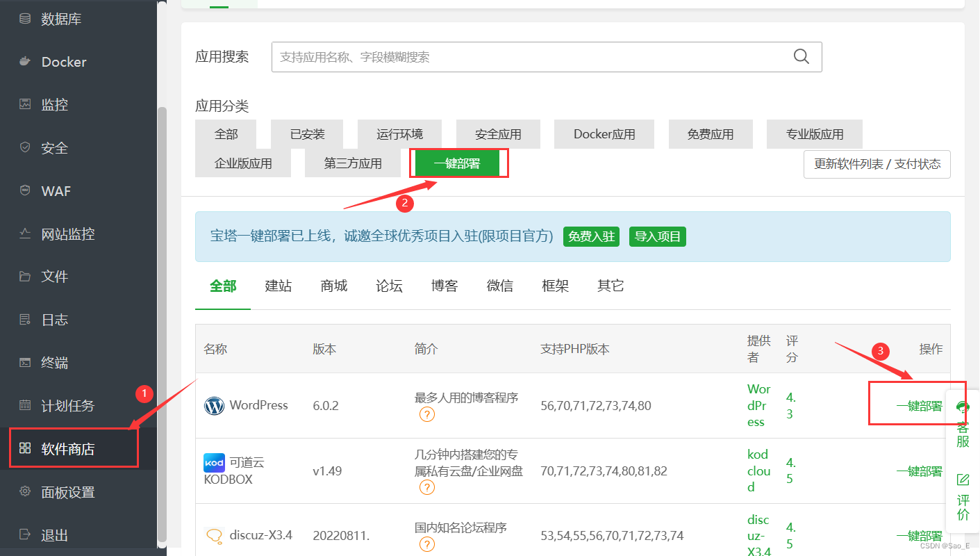Image resolution: width=980 pixels, height=556 pixels.
Task: Select the Docker应用 category
Action: pyautogui.click(x=604, y=134)
